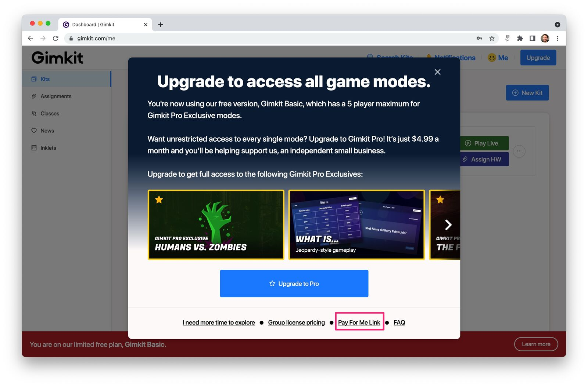Open Group license pricing link
This screenshot has width=588, height=386.
click(x=297, y=322)
